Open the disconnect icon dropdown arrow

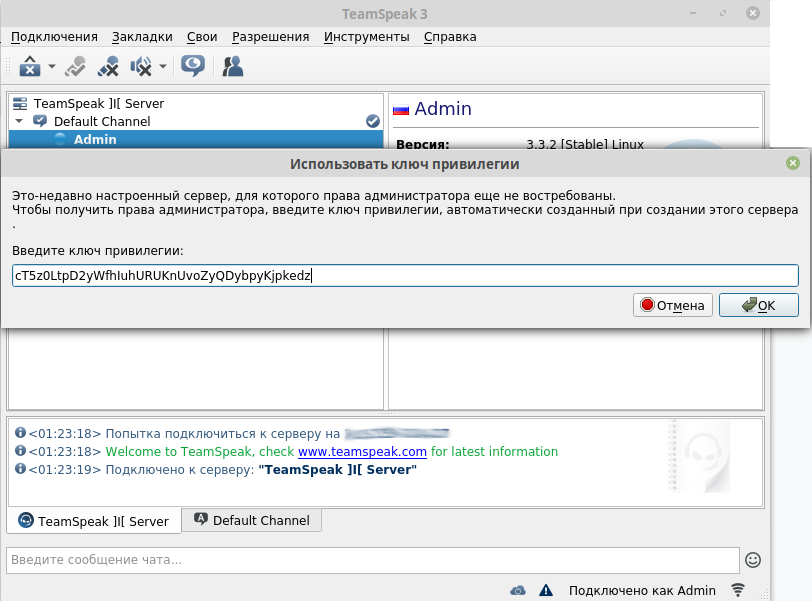[52, 66]
